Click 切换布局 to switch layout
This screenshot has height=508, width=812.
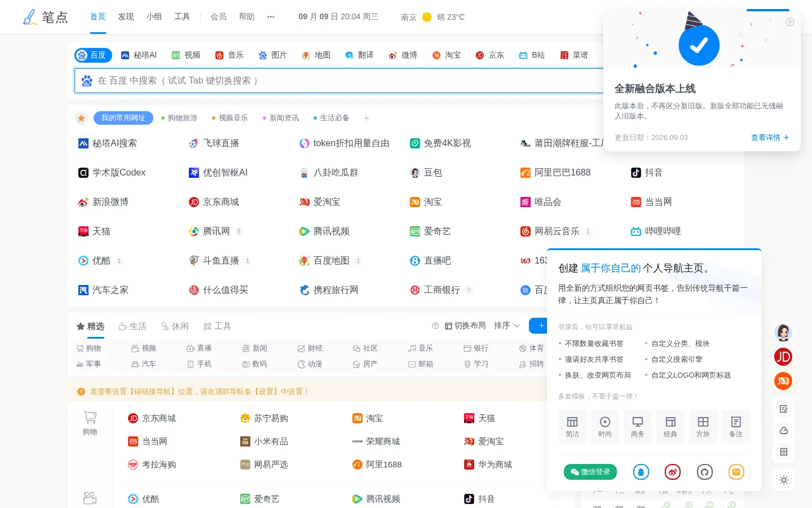tap(465, 326)
